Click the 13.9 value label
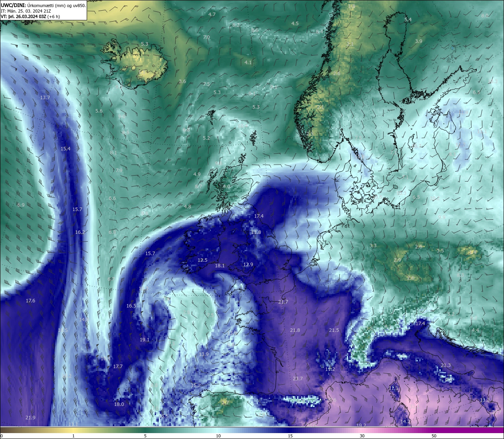Viewport: 504px width, 439px height. (x=204, y=354)
